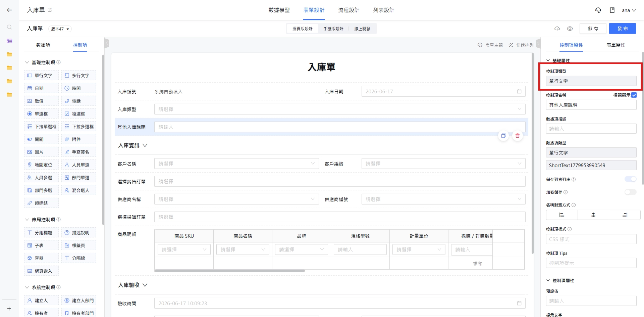Click the purple form icon in sidebar
The image size is (644, 317).
[x=9, y=41]
